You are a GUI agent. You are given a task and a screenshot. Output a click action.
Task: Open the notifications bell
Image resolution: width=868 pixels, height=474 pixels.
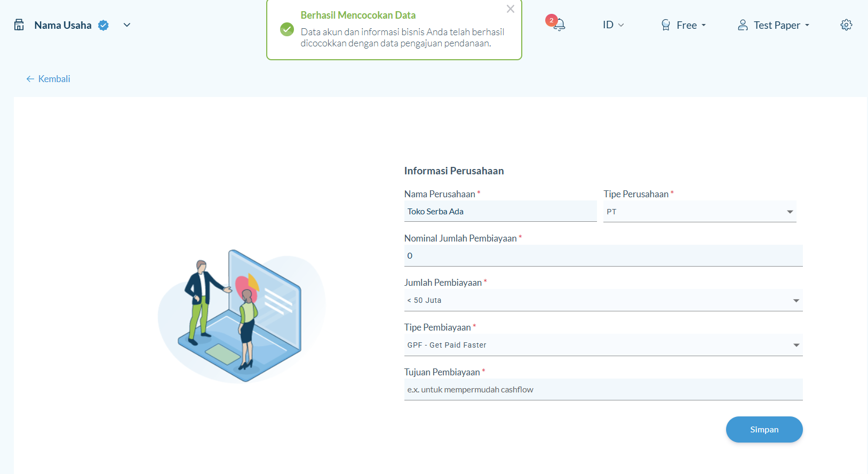[x=559, y=25]
